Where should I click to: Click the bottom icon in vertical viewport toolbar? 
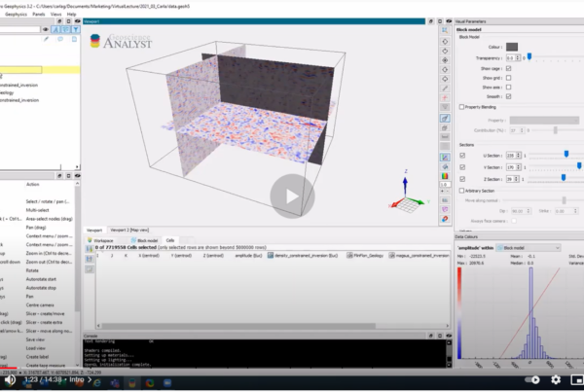pyautogui.click(x=445, y=218)
